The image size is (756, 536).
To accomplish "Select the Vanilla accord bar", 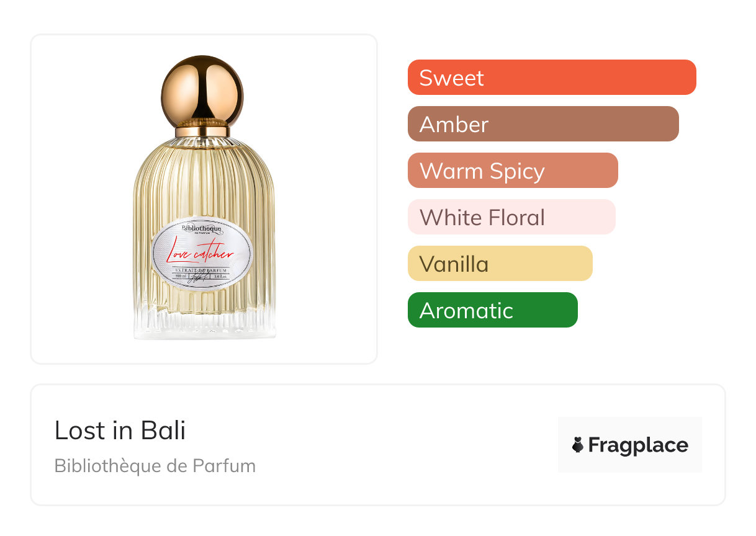I will click(500, 264).
